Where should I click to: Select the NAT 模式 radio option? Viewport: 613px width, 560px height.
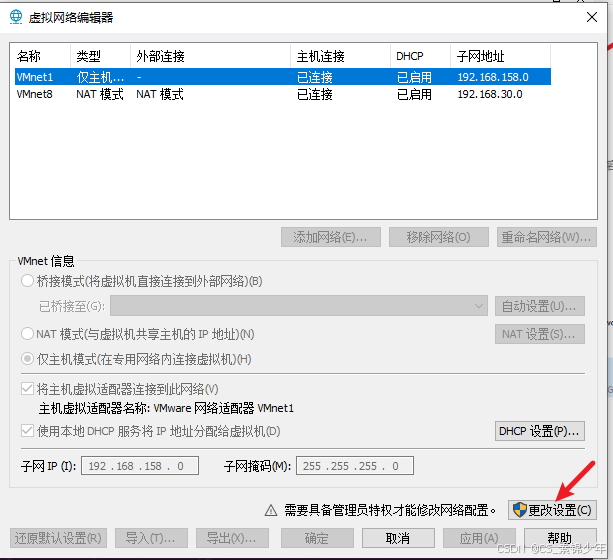tap(27, 334)
